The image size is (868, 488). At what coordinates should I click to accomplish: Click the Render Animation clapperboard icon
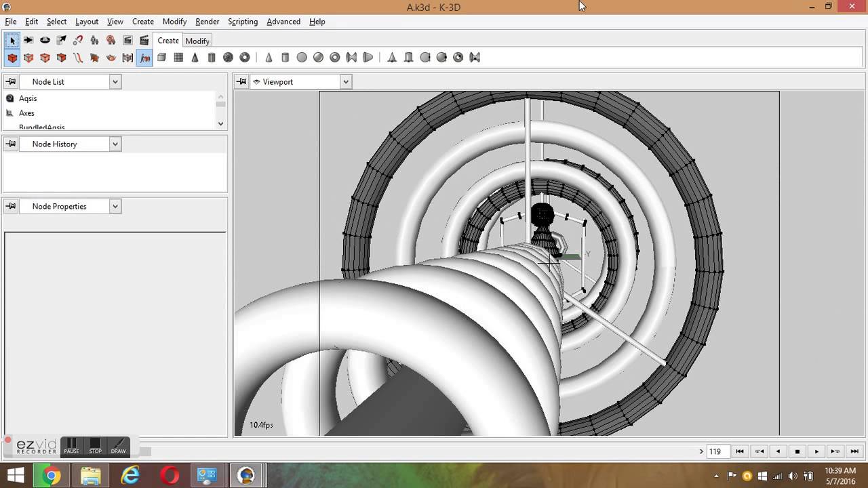pyautogui.click(x=144, y=41)
